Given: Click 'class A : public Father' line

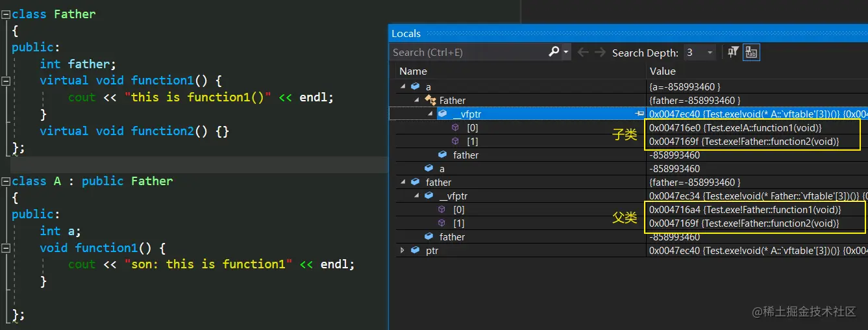Looking at the screenshot, I should pos(92,181).
